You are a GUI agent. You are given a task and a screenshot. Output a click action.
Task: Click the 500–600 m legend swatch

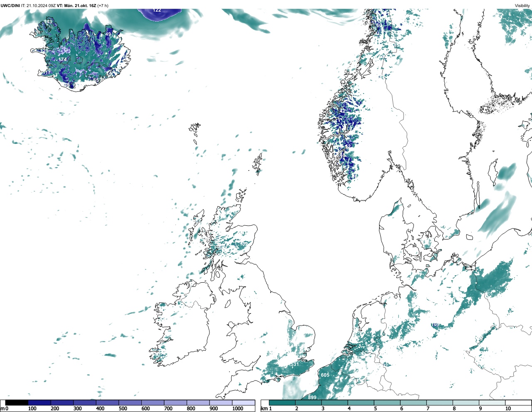pyautogui.click(x=130, y=402)
